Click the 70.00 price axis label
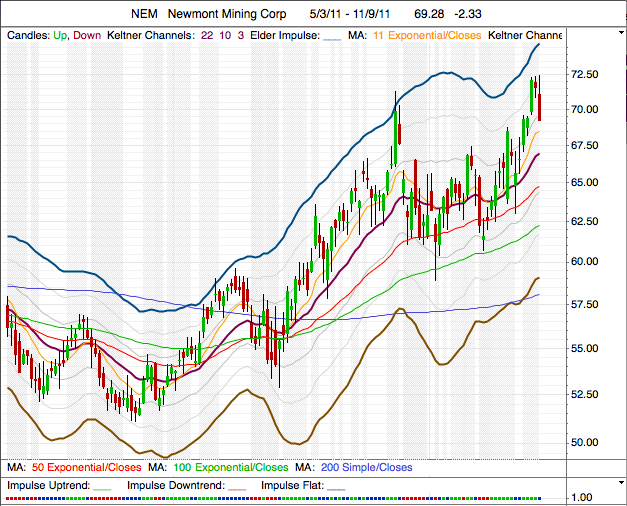Viewport: 627px width, 506px height. coord(585,110)
